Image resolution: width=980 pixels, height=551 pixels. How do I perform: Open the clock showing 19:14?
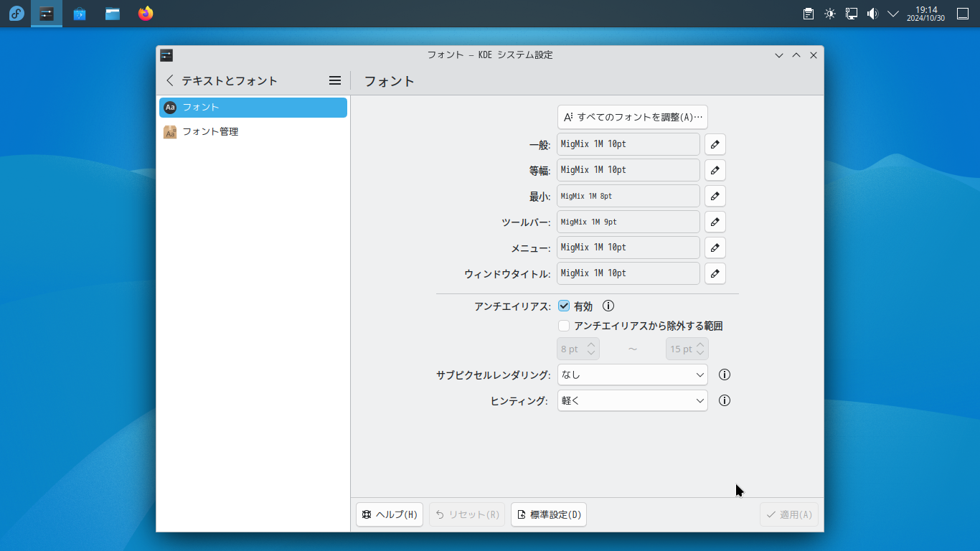tap(925, 14)
